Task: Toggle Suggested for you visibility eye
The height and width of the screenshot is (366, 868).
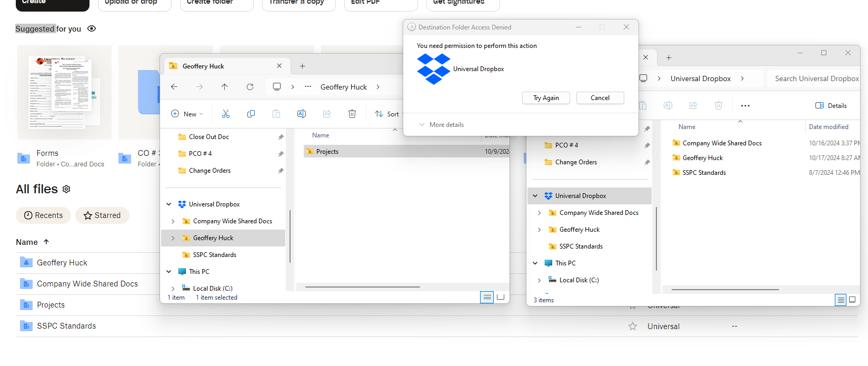Action: coord(92,28)
